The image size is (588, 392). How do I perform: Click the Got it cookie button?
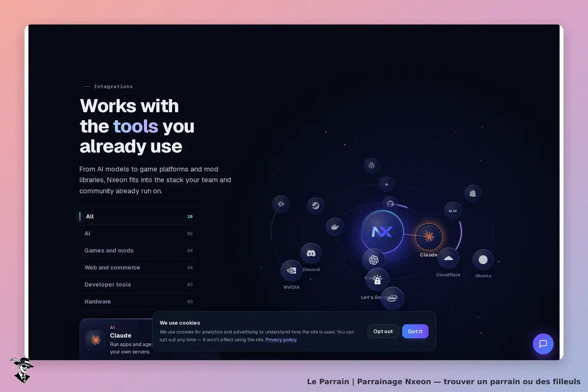[x=415, y=331]
